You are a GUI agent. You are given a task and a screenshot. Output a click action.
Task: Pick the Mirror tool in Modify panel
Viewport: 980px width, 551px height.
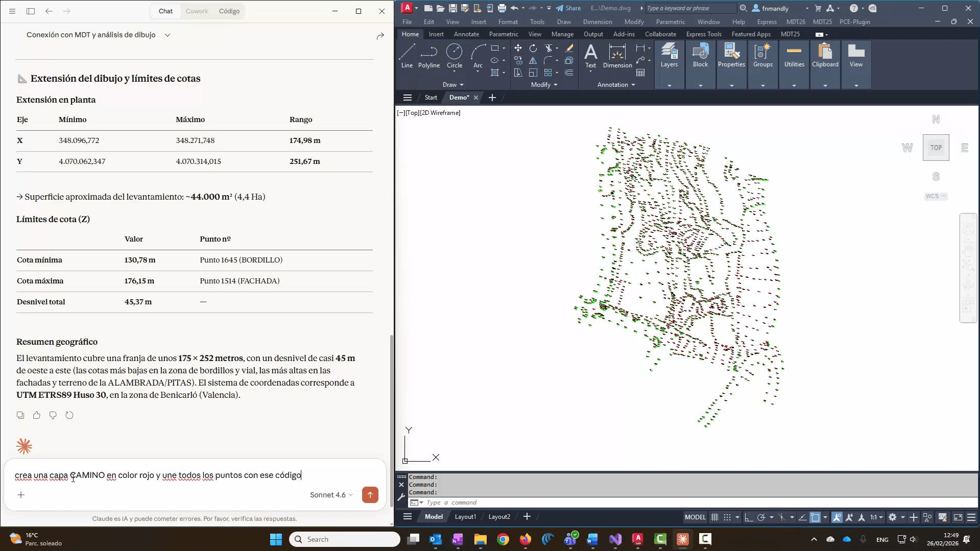click(533, 60)
